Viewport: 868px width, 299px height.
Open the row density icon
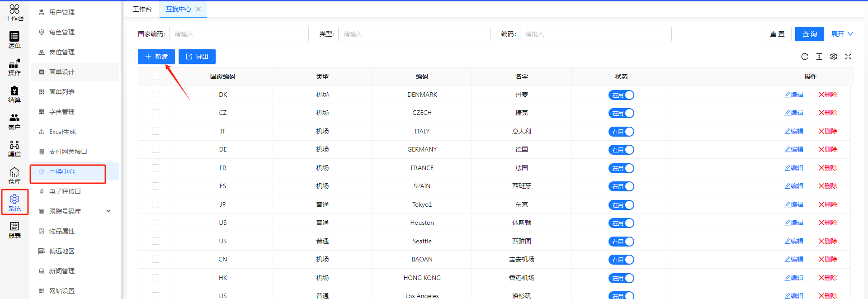(x=819, y=57)
